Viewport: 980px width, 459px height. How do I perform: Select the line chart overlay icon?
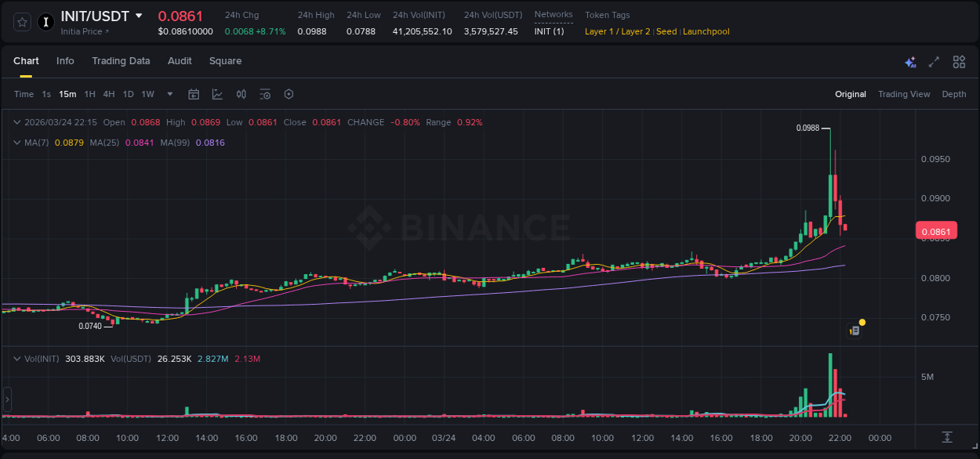click(x=216, y=93)
